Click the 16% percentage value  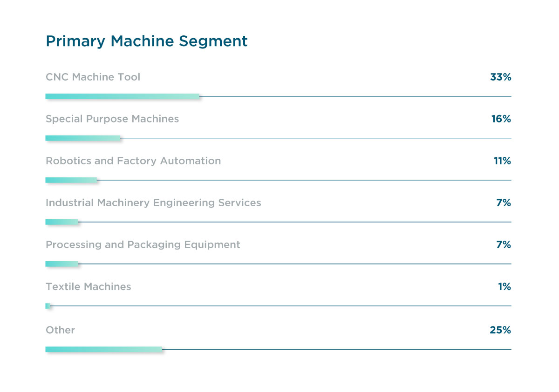pos(501,119)
